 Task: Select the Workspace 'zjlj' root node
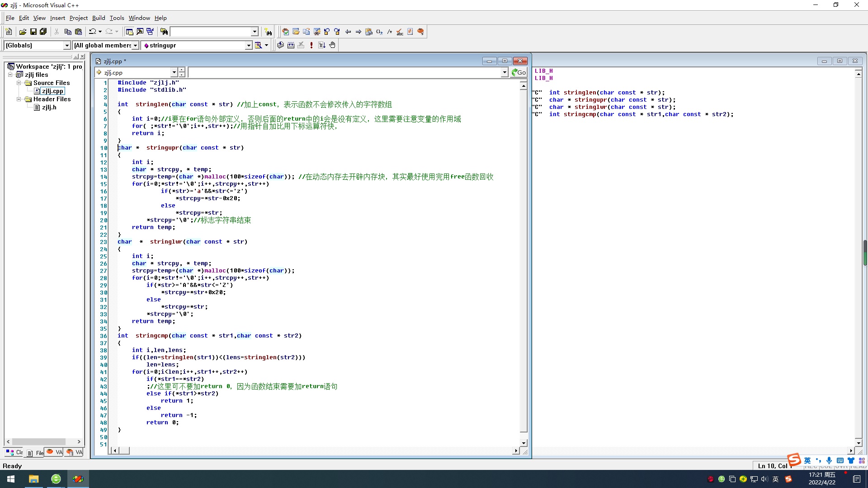point(49,67)
